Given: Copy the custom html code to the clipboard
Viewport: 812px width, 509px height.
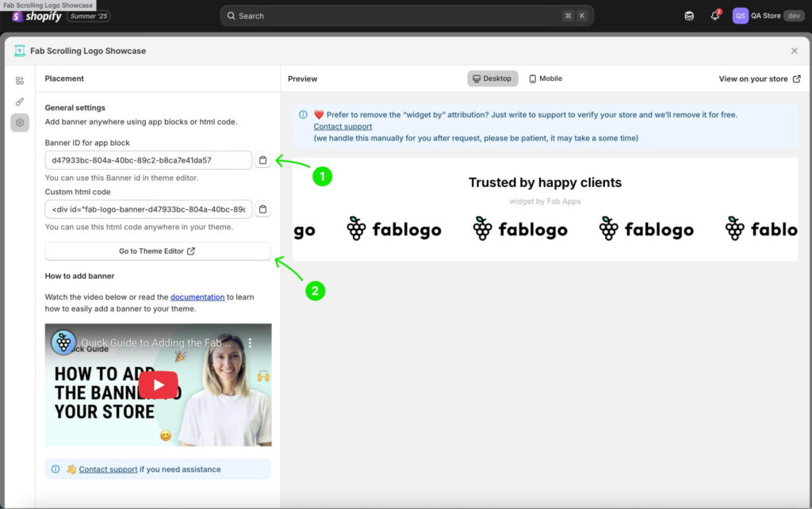Looking at the screenshot, I should pyautogui.click(x=262, y=209).
